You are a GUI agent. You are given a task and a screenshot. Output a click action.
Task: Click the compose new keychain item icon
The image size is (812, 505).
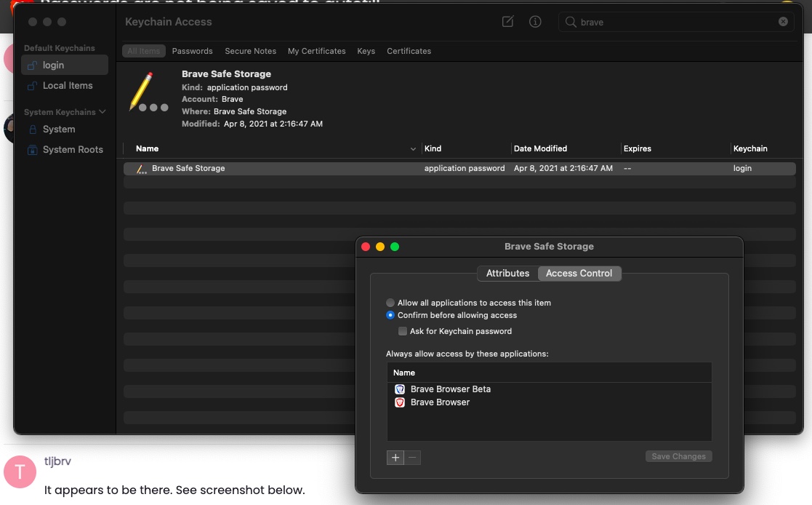point(508,21)
